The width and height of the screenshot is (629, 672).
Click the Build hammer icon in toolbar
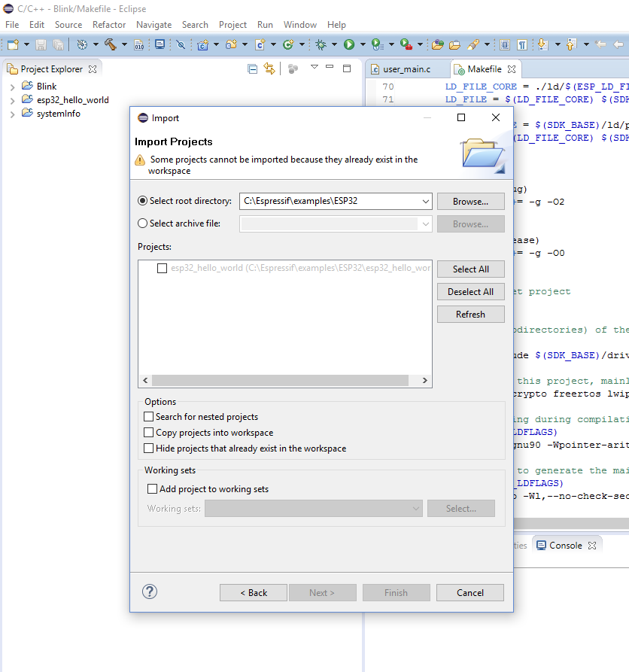click(110, 44)
